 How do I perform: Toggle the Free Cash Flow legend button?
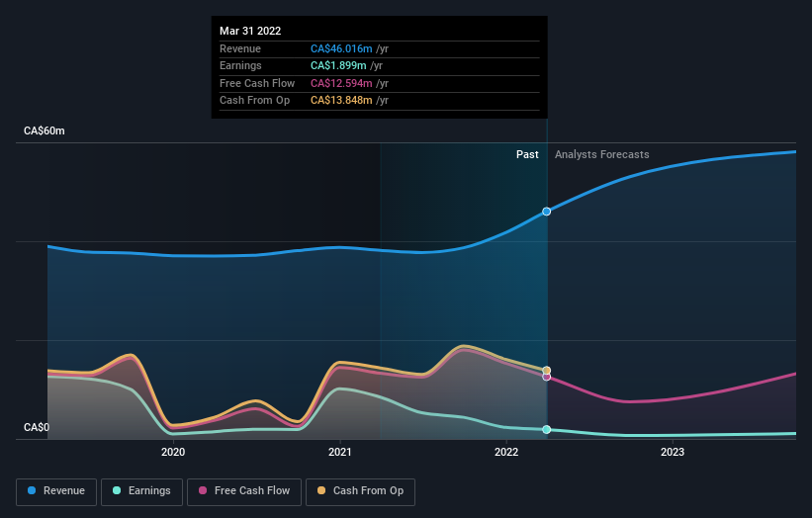244,491
